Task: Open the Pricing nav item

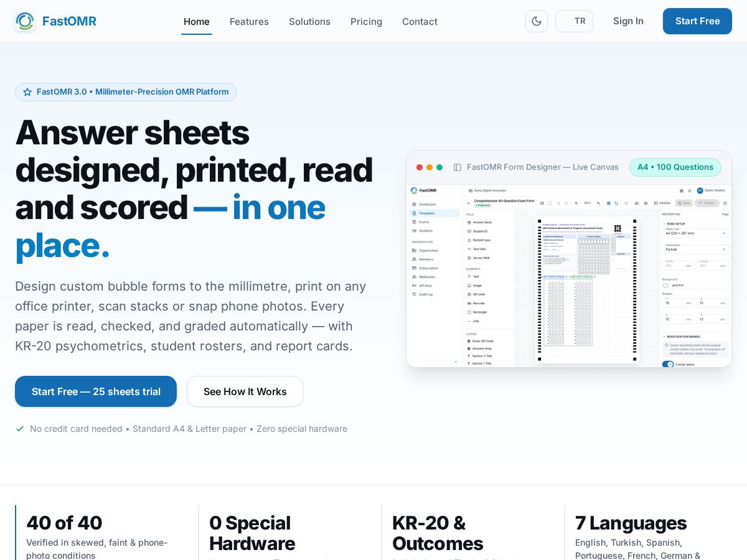Action: 366,21
